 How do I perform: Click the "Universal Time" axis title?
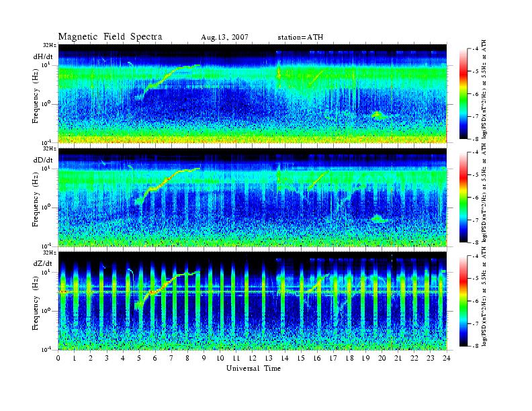click(x=253, y=368)
